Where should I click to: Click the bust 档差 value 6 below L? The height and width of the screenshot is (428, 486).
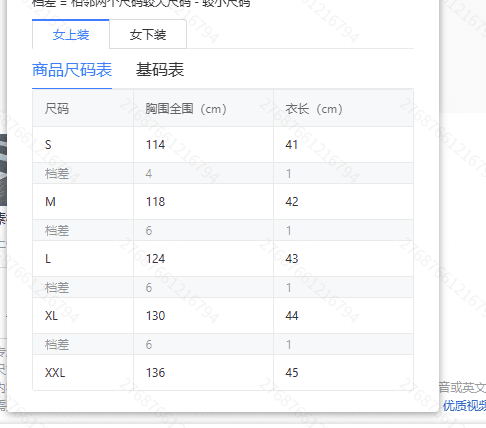tap(149, 288)
